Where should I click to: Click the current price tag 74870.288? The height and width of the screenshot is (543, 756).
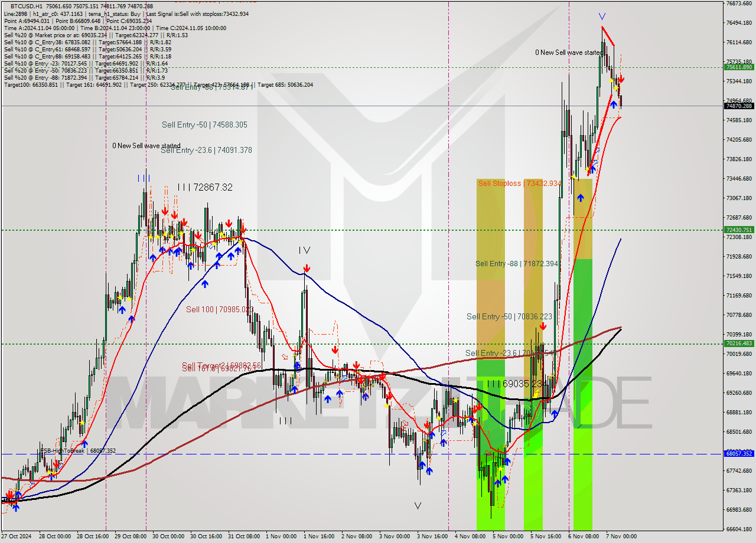pyautogui.click(x=739, y=106)
